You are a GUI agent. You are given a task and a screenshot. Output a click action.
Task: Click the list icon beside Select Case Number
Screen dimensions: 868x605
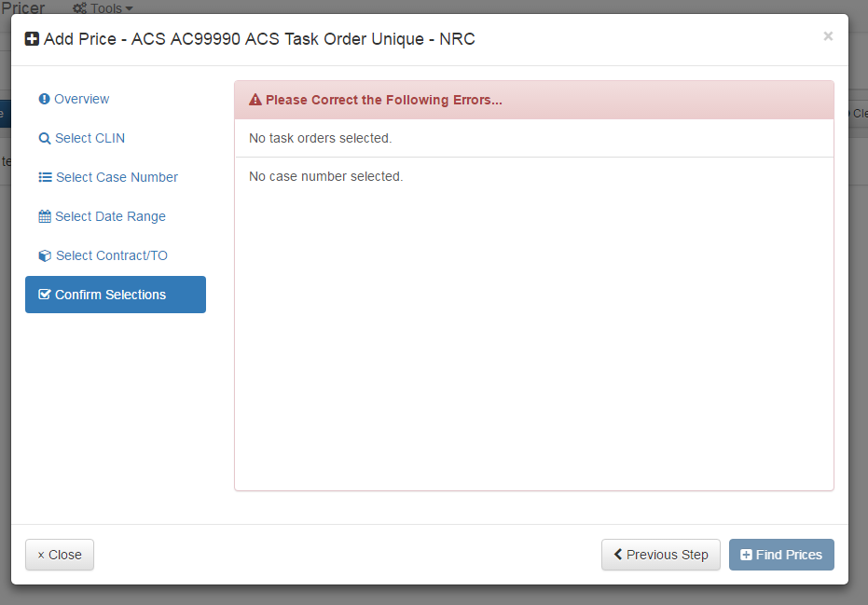click(44, 177)
